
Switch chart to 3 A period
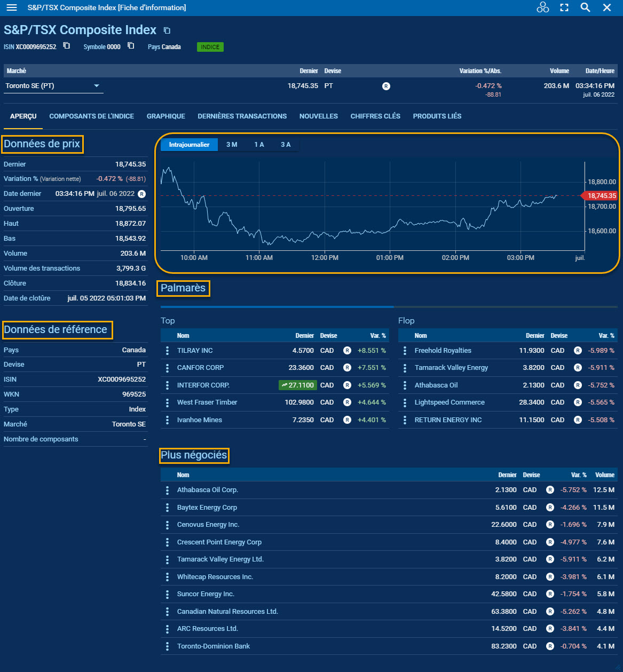[x=286, y=145]
